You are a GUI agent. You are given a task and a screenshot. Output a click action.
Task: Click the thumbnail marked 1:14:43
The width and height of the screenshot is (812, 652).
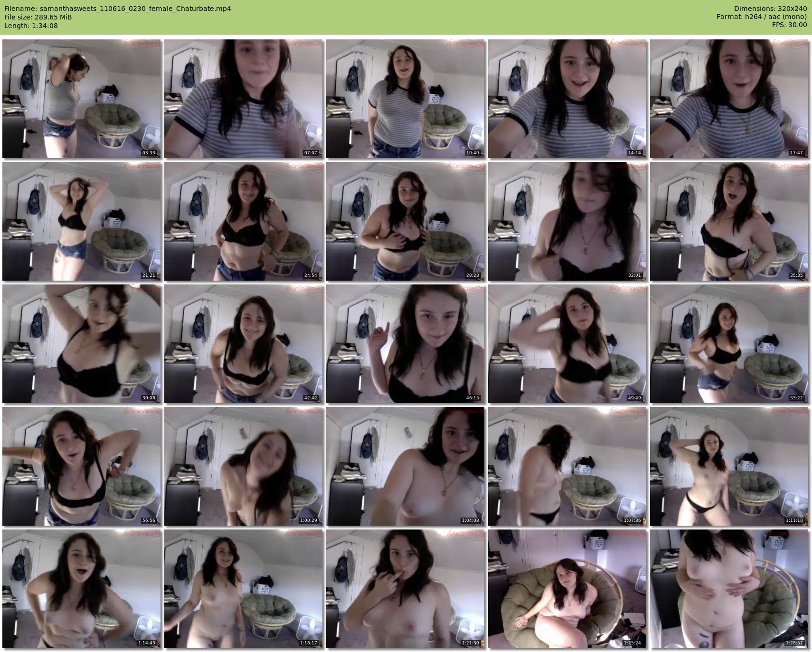tap(82, 589)
